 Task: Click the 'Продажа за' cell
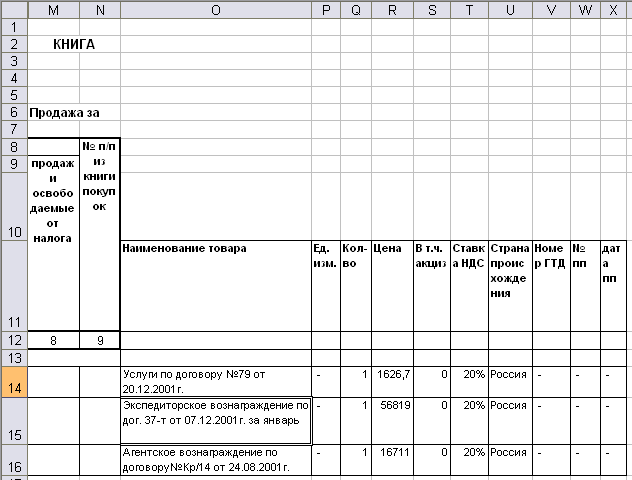click(x=64, y=112)
